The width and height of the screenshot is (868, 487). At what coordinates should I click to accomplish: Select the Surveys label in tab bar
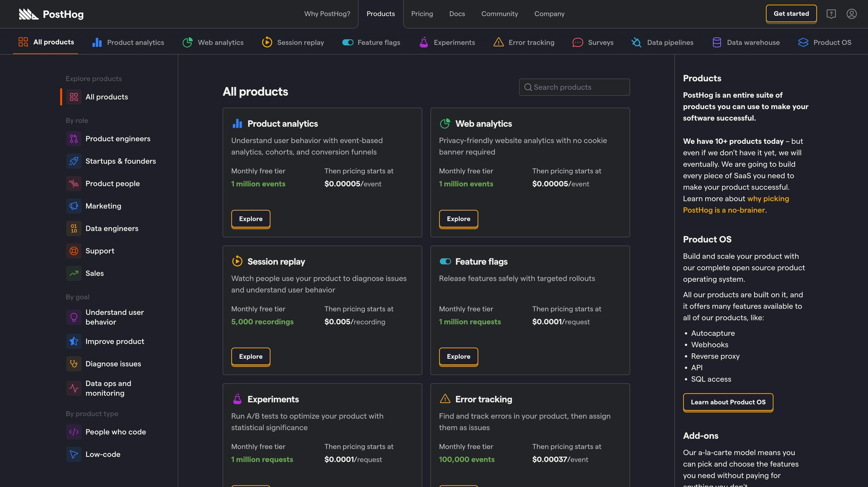(x=601, y=43)
